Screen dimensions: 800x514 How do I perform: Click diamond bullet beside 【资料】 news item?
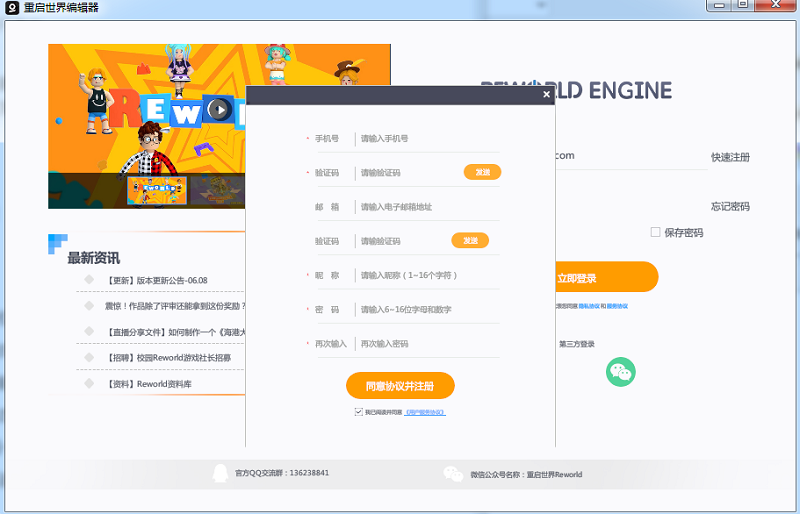point(89,383)
